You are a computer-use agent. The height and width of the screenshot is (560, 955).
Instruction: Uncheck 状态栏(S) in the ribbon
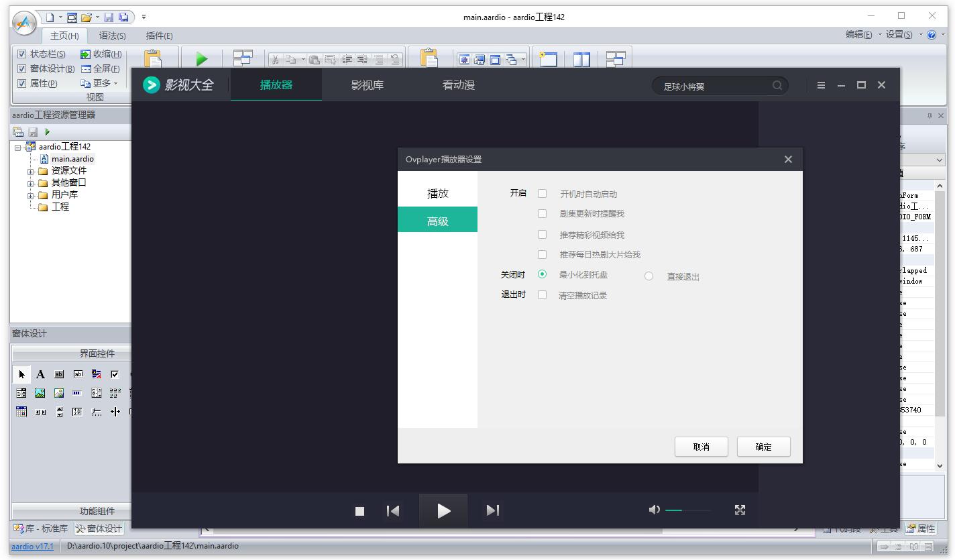[x=21, y=54]
